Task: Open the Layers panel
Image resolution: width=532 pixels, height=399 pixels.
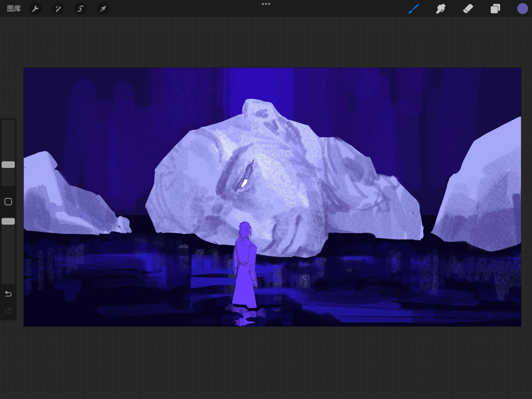Action: (x=495, y=9)
